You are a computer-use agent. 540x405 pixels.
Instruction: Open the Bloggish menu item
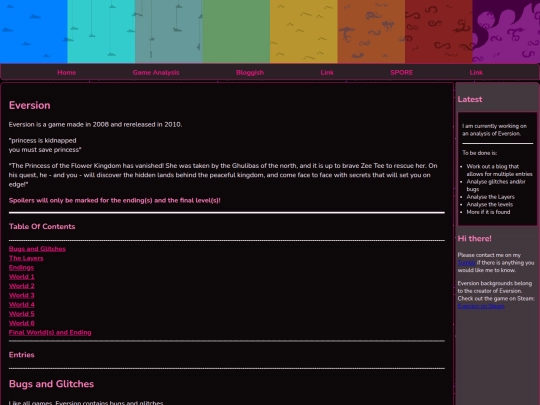click(250, 72)
